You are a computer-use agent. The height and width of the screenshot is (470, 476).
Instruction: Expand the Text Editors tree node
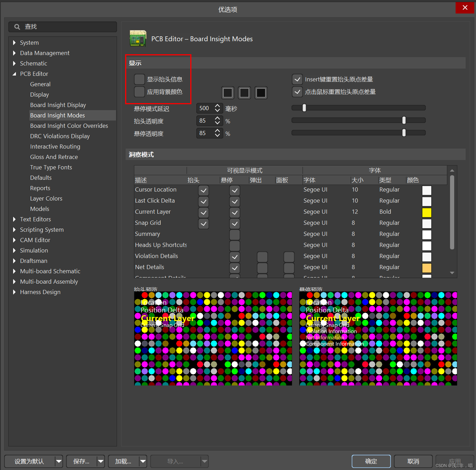click(x=14, y=219)
